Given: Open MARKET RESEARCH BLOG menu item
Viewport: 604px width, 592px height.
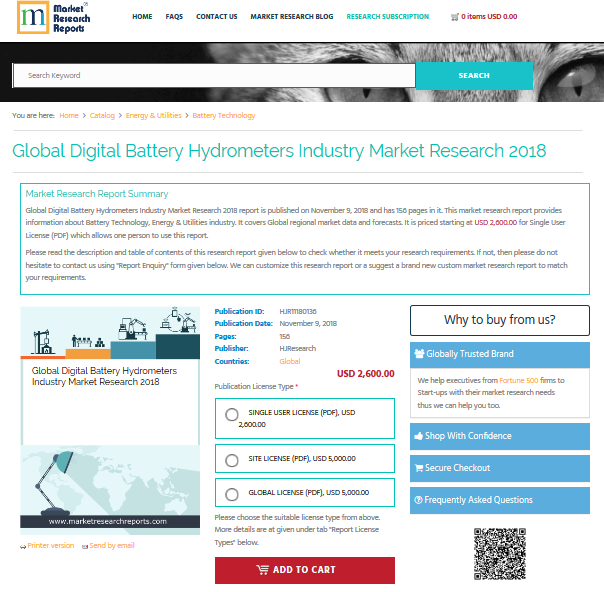Looking at the screenshot, I should 292,17.
